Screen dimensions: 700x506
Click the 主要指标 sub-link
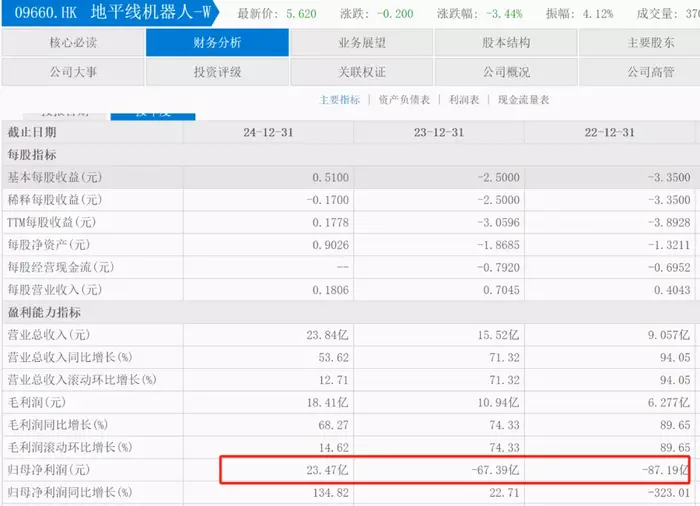[x=339, y=100]
